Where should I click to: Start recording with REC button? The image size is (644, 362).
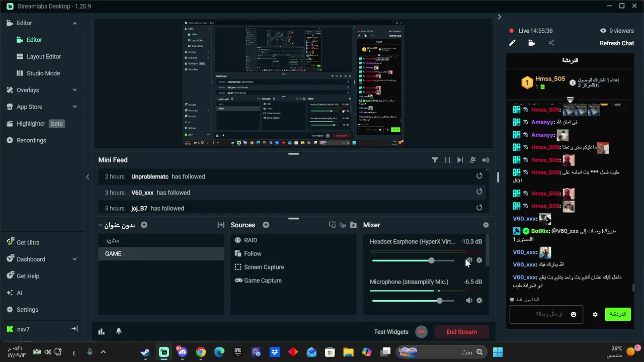(x=421, y=332)
